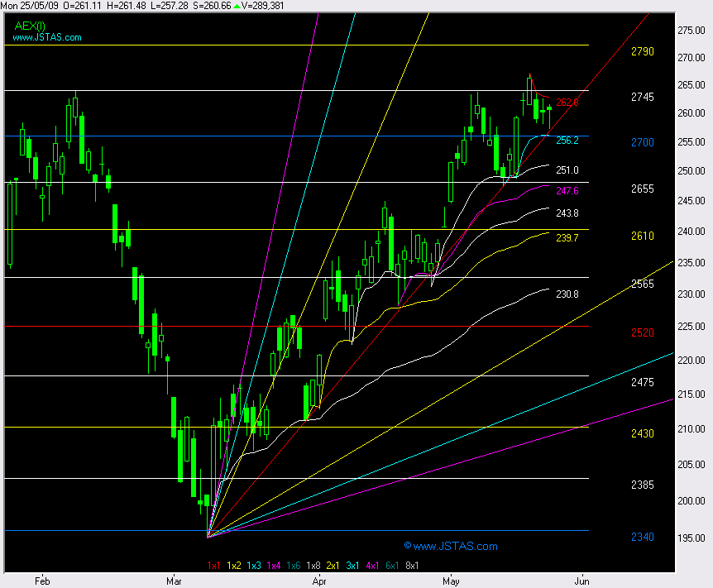Image resolution: width=713 pixels, height=588 pixels.
Task: Click the blue 2700 level label
Action: tap(642, 142)
